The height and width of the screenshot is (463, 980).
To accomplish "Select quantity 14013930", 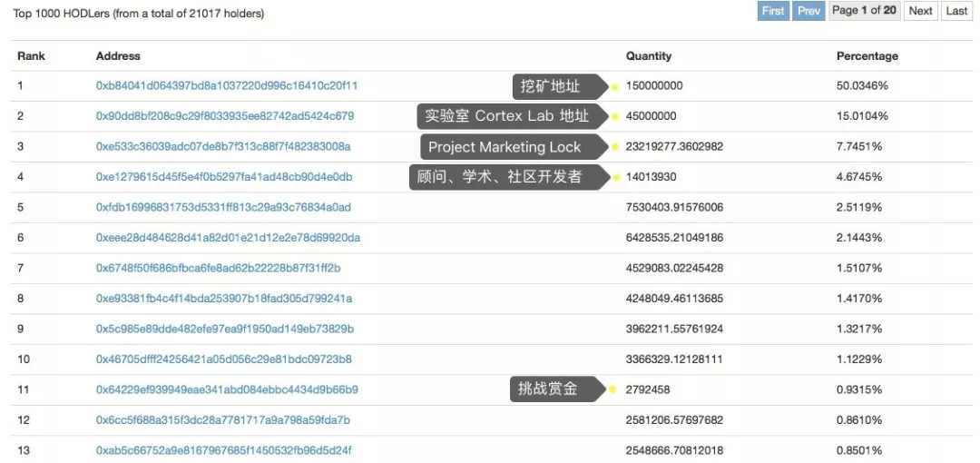I will (x=652, y=177).
